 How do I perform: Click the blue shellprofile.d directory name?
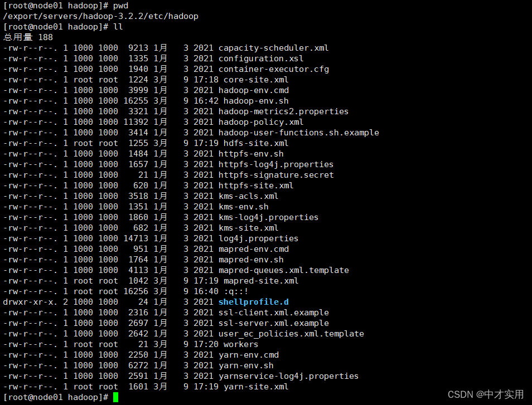pyautogui.click(x=254, y=302)
